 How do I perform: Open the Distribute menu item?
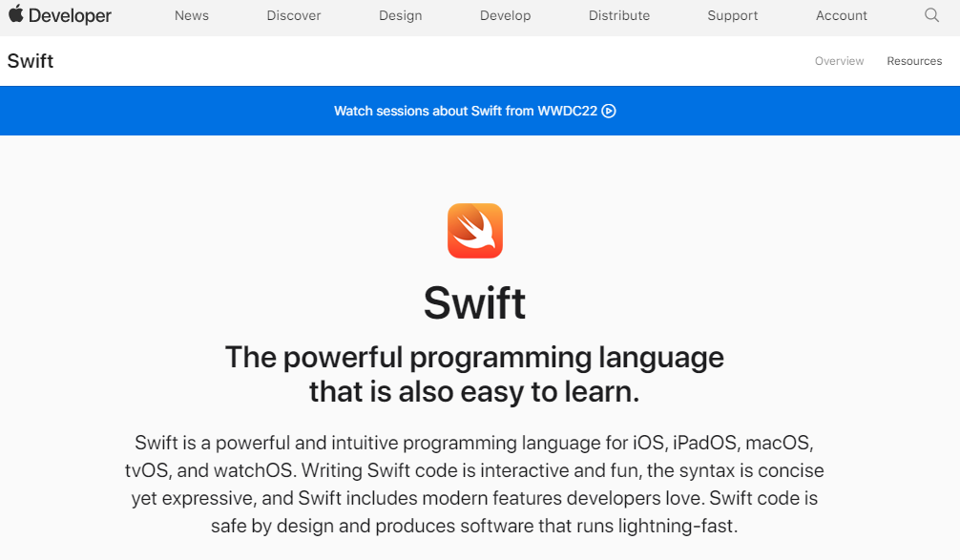(x=619, y=15)
